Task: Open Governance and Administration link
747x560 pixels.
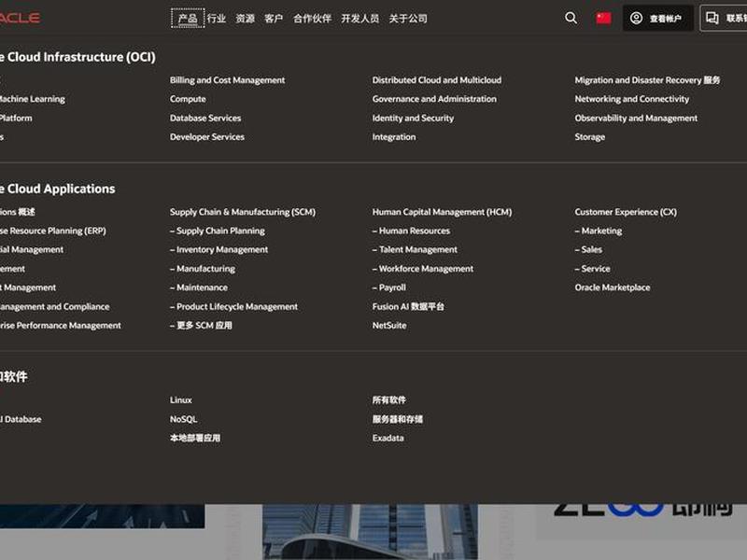Action: 434,99
